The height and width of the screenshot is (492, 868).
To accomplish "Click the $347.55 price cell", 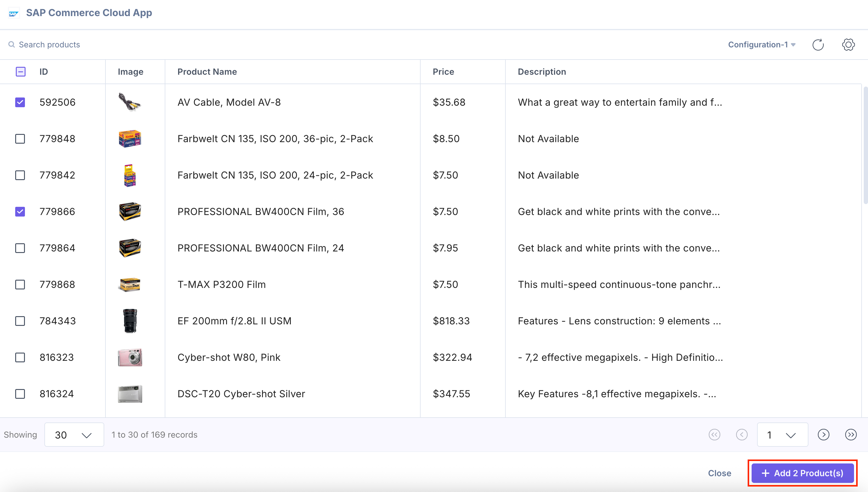I will coord(451,394).
